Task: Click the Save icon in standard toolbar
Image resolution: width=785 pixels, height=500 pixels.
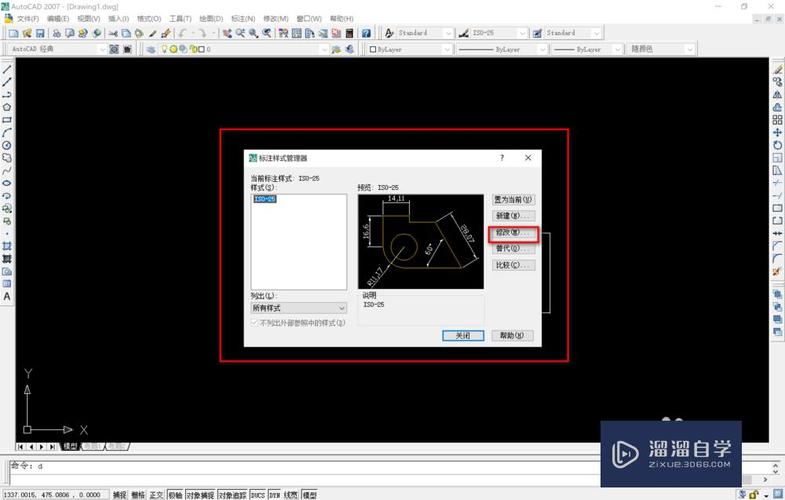Action: pos(40,33)
